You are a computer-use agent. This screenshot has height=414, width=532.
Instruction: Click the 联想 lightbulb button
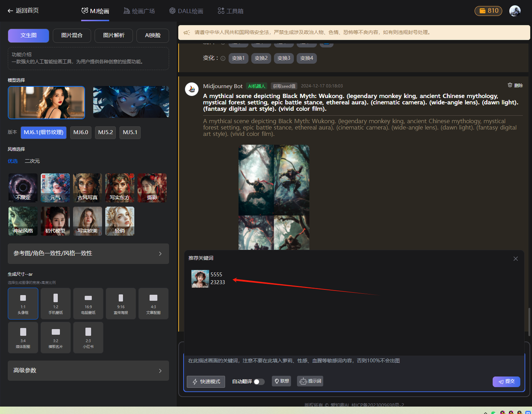pos(281,381)
